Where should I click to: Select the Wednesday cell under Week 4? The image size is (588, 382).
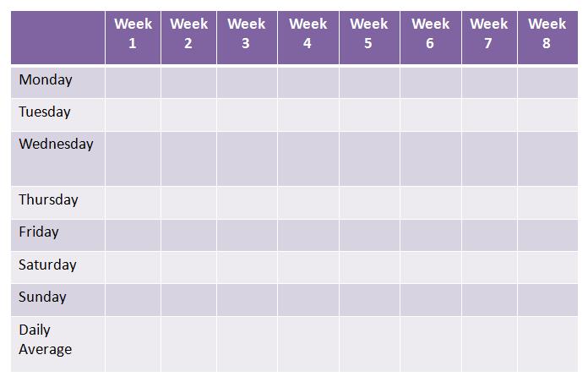click(308, 158)
